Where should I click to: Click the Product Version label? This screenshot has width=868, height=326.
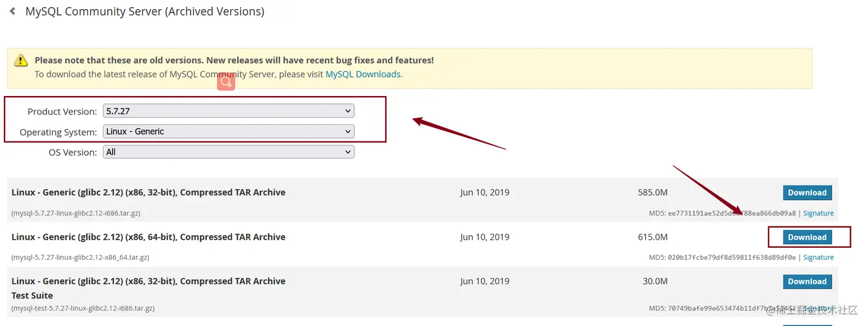coord(63,112)
